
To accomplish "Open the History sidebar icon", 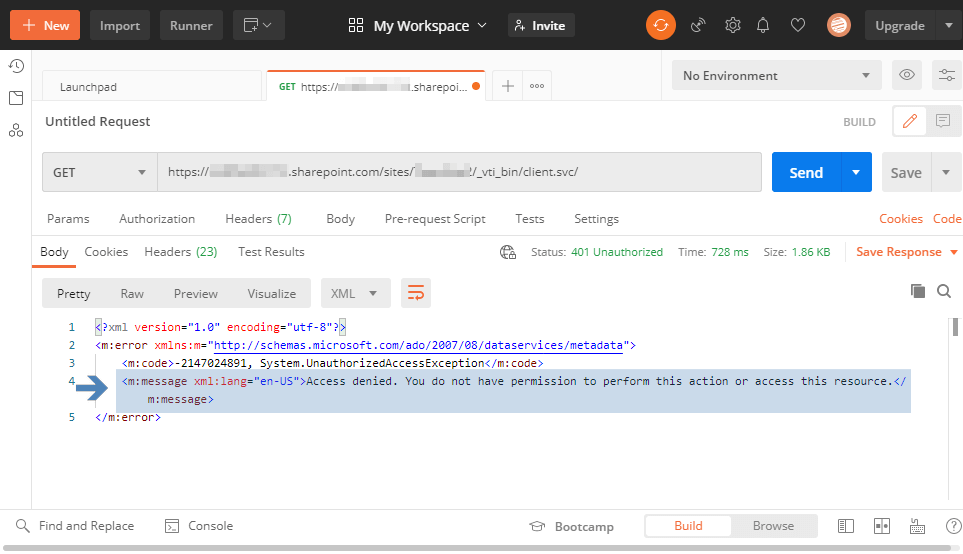I will coord(16,66).
